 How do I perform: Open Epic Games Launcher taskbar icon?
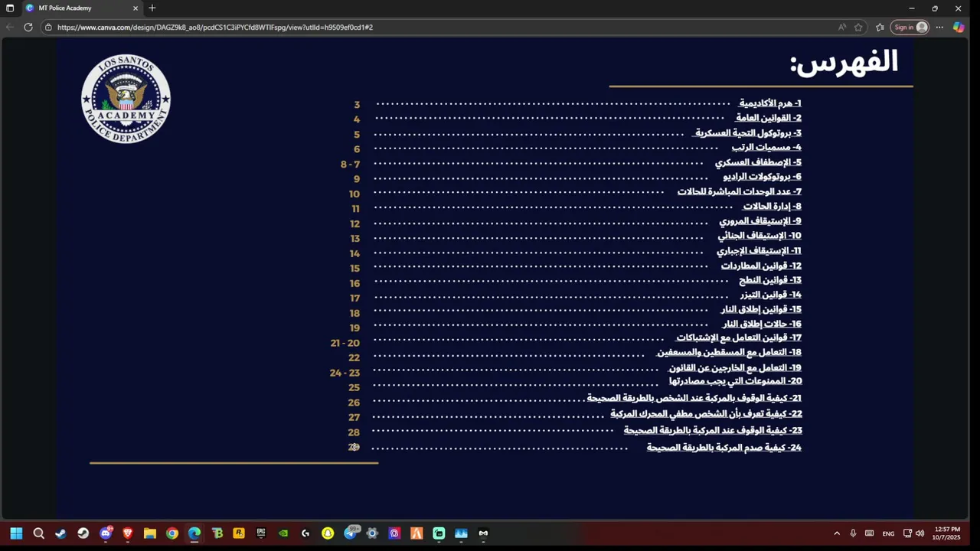click(x=261, y=533)
